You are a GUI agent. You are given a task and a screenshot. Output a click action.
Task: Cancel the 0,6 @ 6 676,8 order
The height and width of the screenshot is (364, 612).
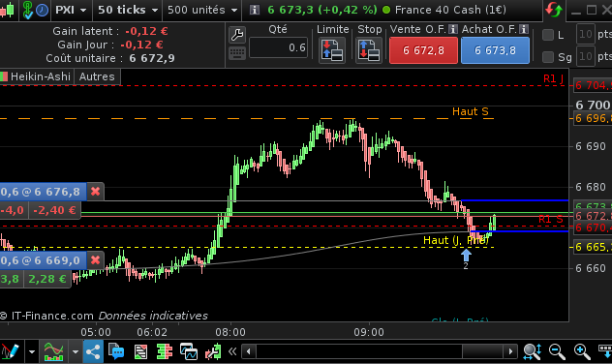95,192
